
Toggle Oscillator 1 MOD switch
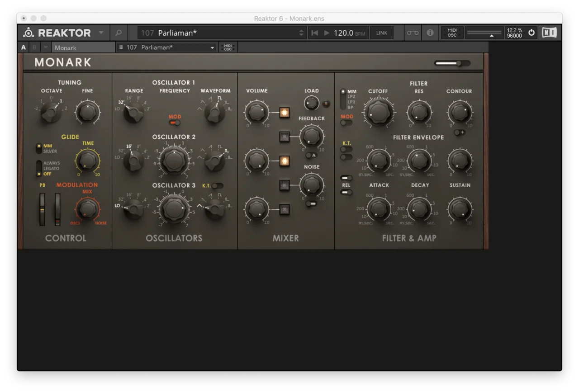(x=175, y=123)
